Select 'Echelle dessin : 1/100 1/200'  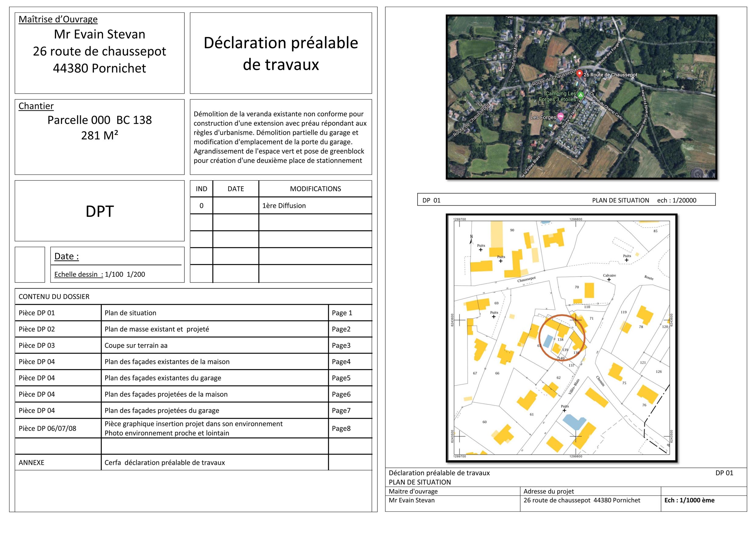(99, 274)
